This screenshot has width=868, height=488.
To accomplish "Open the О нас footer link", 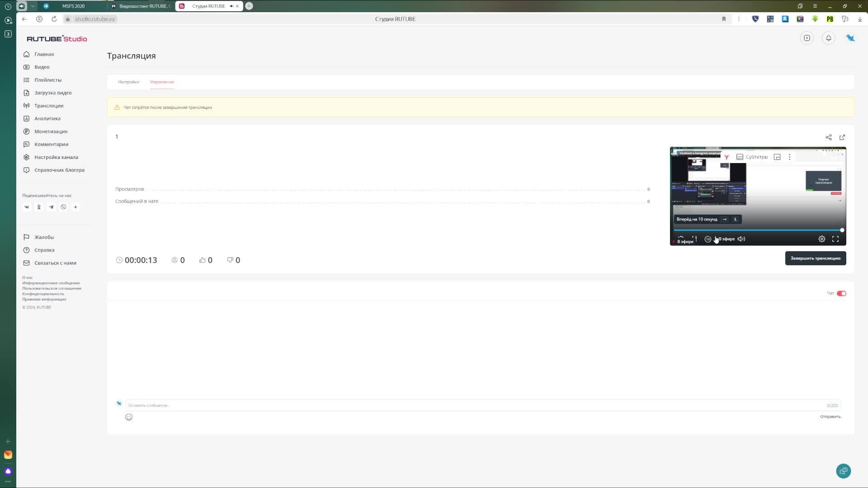I will (x=28, y=277).
